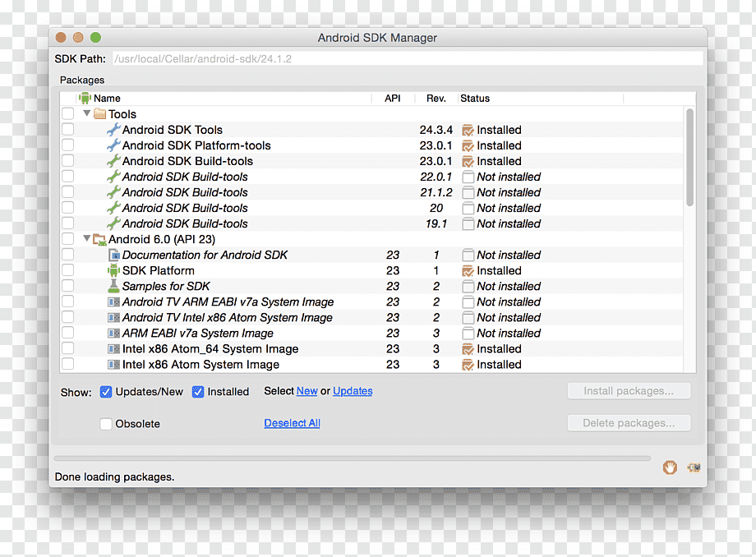The width and height of the screenshot is (756, 557).
Task: Click the Android TV ARM EABI v7a image icon
Action: coord(113,302)
